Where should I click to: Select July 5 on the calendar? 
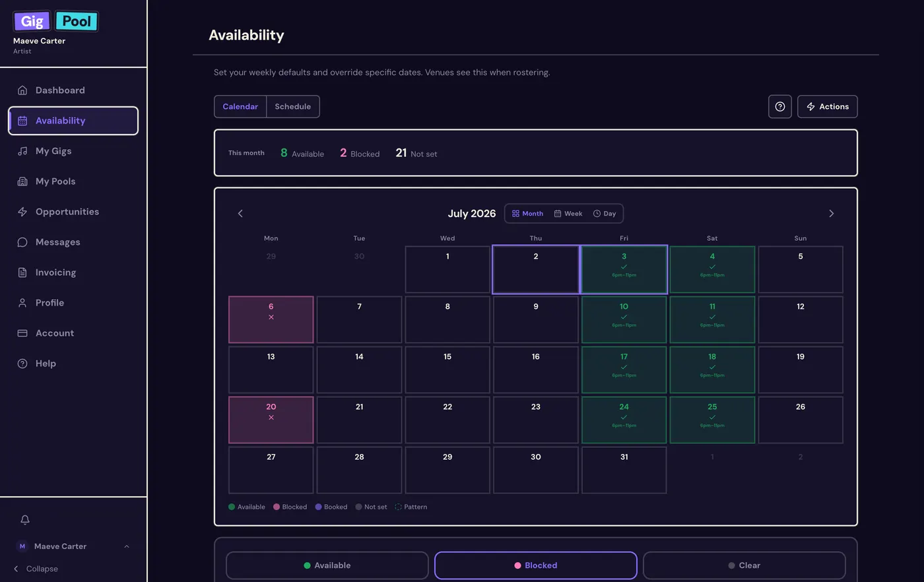(x=801, y=269)
